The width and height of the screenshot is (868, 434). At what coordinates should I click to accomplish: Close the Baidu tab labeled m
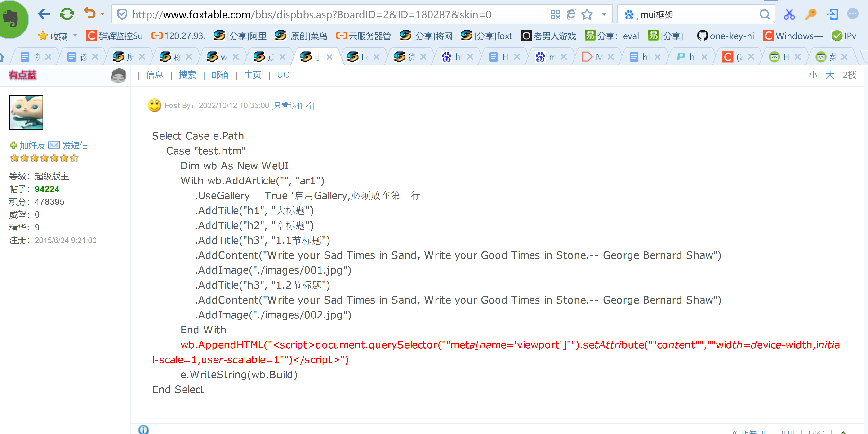[564, 57]
